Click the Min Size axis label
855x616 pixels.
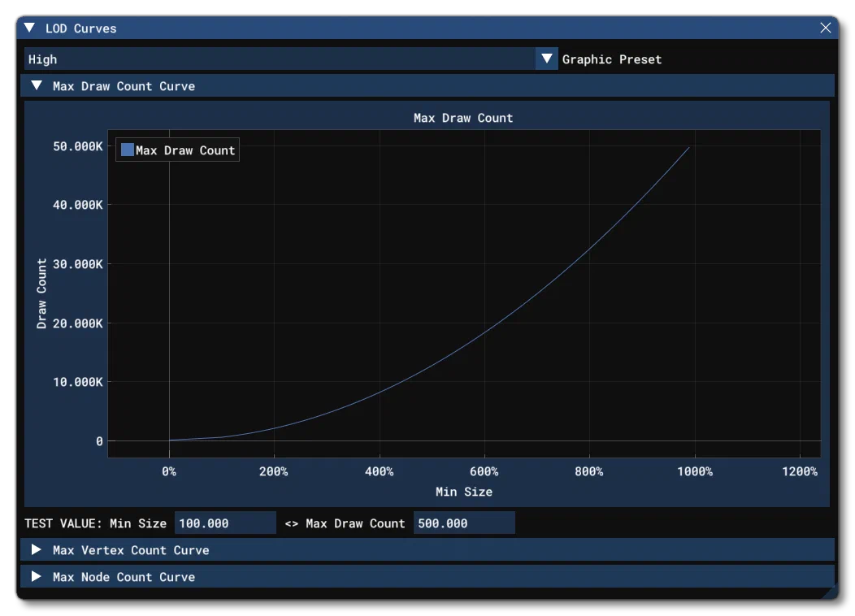click(x=464, y=492)
